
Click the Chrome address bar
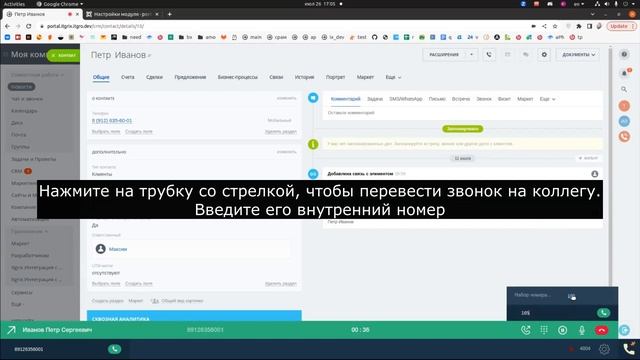(x=286, y=26)
